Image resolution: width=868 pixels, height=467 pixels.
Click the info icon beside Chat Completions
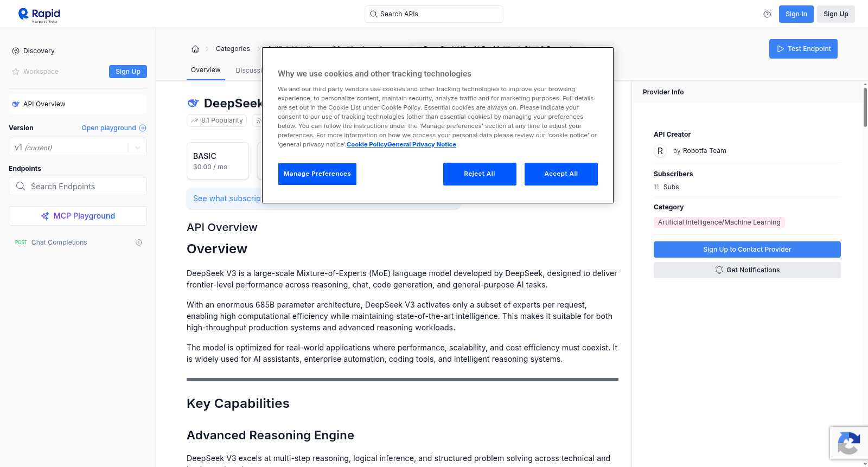(139, 242)
